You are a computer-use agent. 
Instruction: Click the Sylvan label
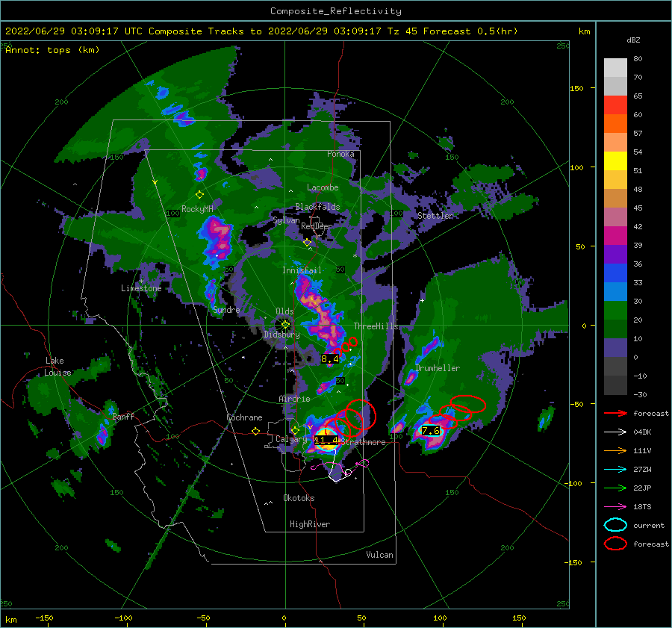286,220
